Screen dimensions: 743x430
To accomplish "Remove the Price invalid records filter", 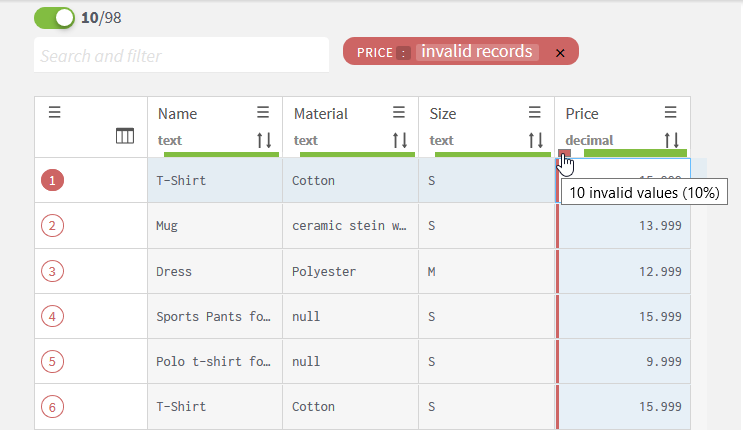I will tap(560, 52).
